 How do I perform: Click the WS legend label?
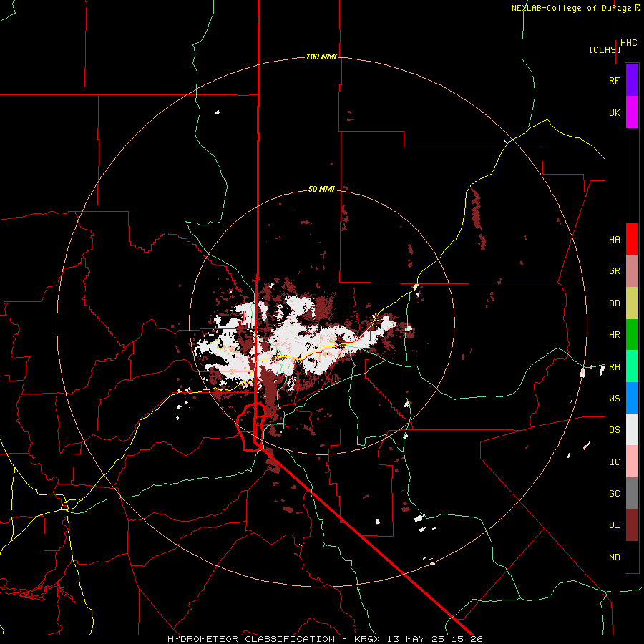click(614, 399)
